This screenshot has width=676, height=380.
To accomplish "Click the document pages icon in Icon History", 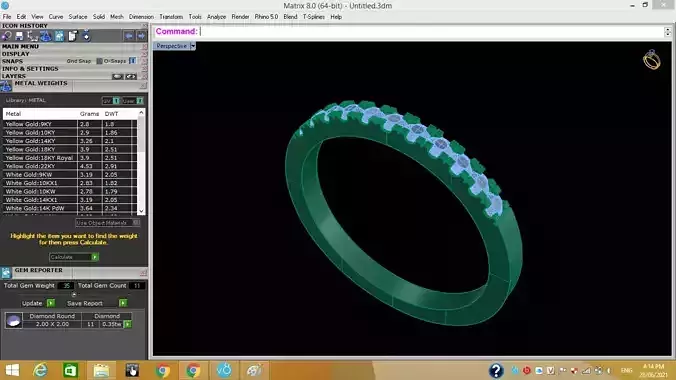I will pyautogui.click(x=72, y=36).
